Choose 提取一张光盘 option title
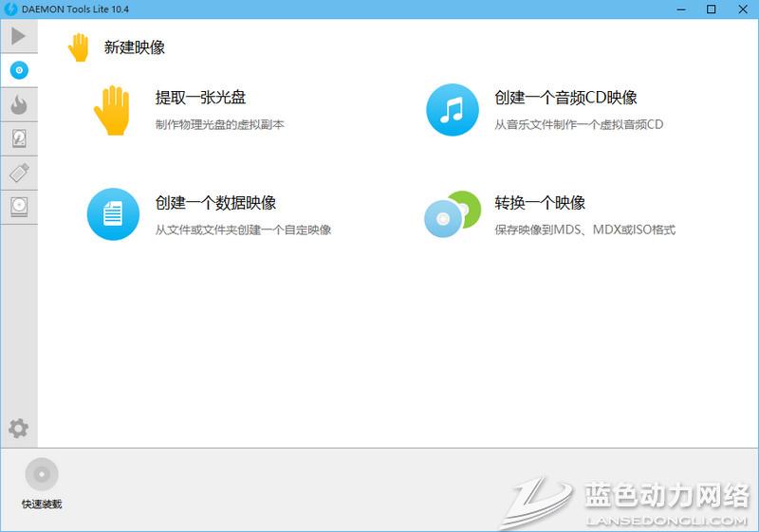 click(x=201, y=98)
